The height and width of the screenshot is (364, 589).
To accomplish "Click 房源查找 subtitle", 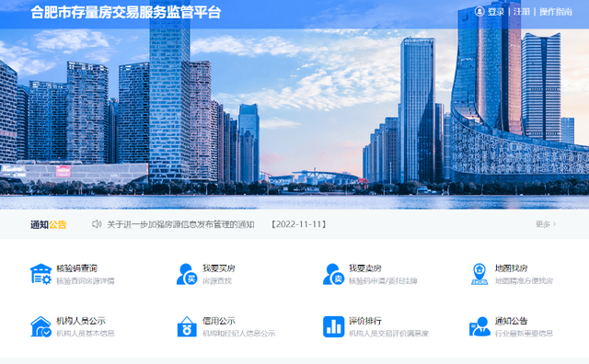I will pyautogui.click(x=217, y=280).
